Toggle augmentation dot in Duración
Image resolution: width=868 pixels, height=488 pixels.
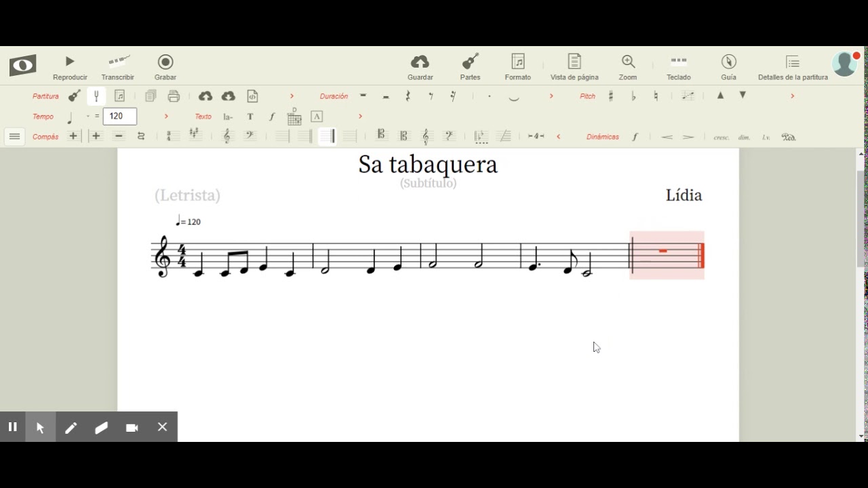(x=490, y=96)
